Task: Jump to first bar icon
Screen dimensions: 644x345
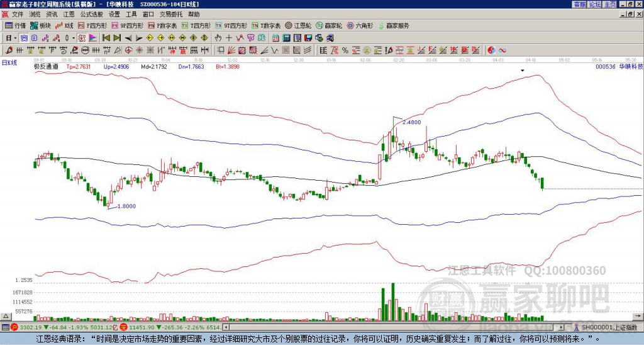Action: [x=106, y=38]
